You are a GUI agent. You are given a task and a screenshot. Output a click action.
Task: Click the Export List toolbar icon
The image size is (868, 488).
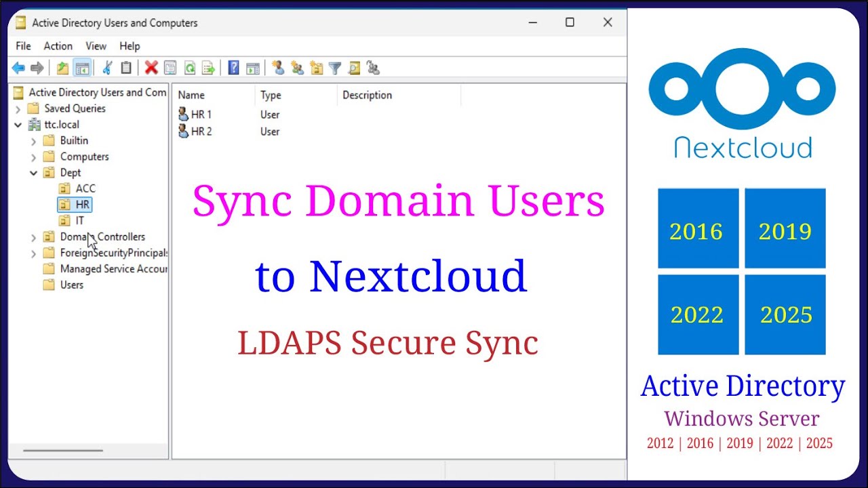208,68
